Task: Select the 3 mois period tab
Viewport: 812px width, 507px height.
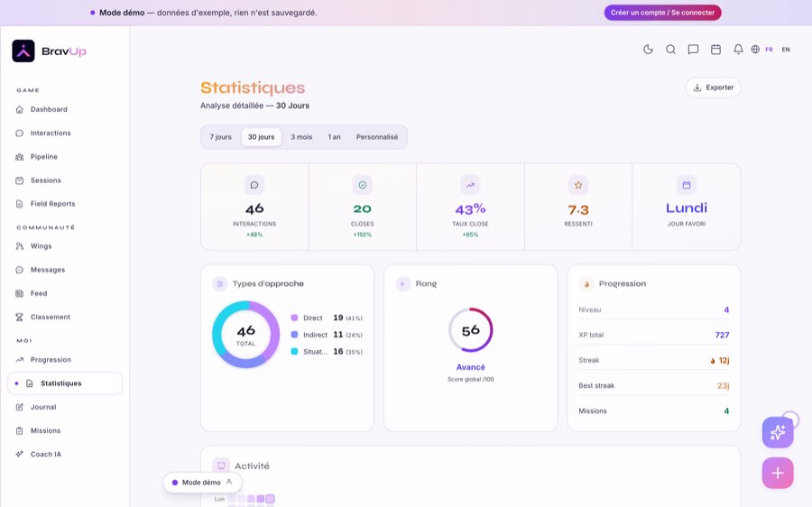Action: [301, 137]
